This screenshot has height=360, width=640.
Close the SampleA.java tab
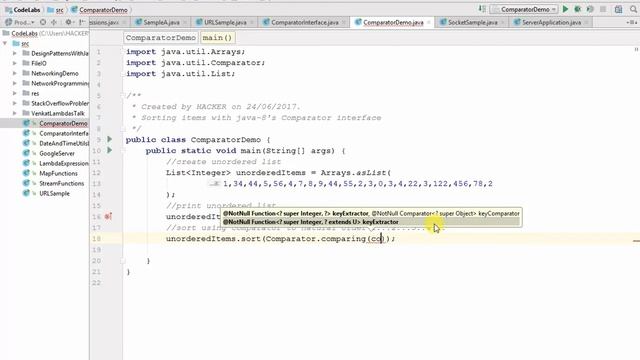point(184,22)
